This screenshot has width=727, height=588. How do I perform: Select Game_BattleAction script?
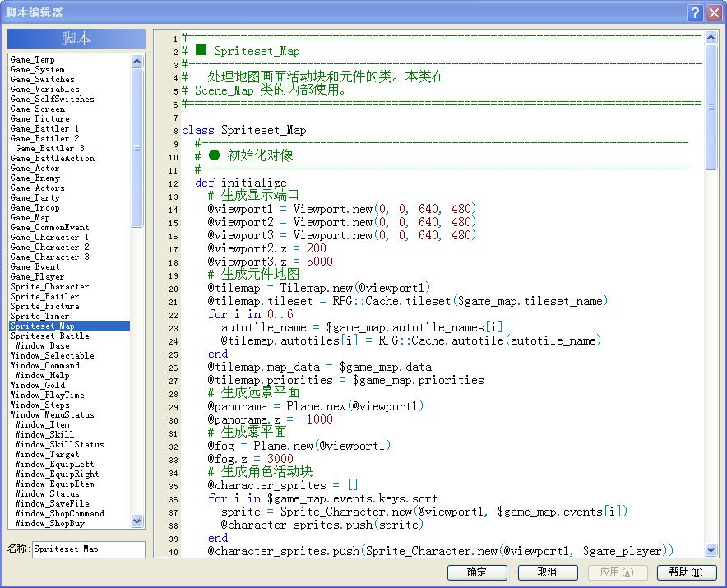point(52,158)
